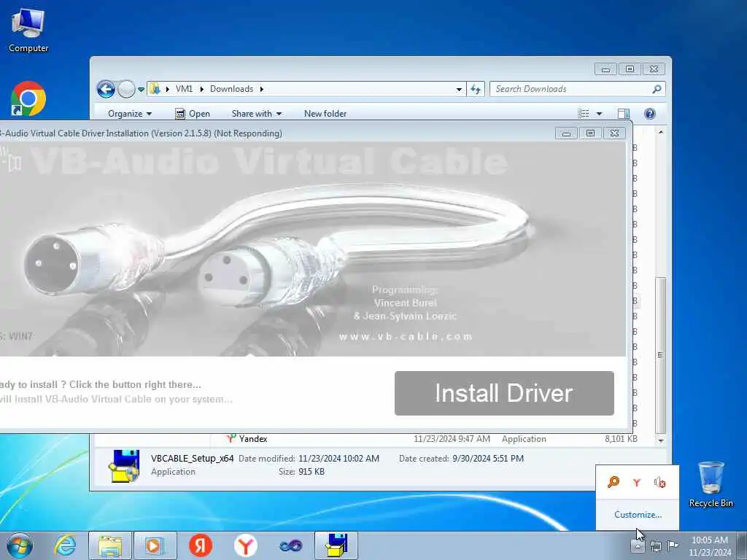Click the www.vb-cable.com link text

point(406,337)
